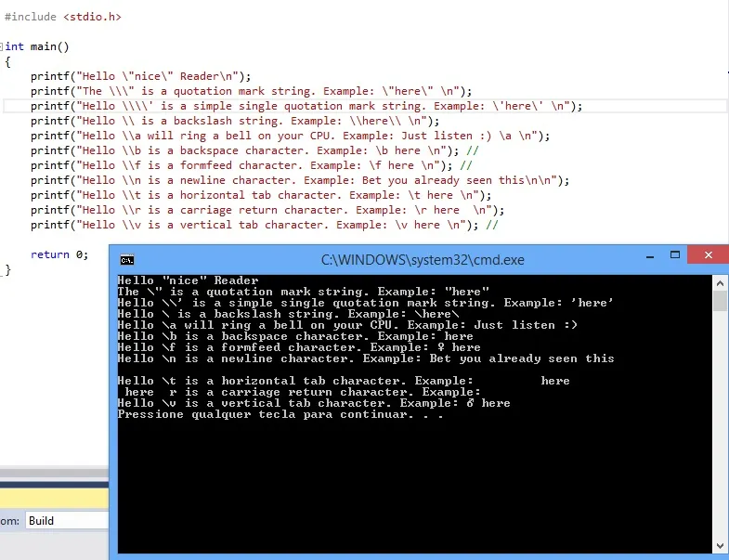Click the C:\WINDOWS\system32\cmd.exe title text
This screenshot has width=729, height=560.
pos(423,260)
